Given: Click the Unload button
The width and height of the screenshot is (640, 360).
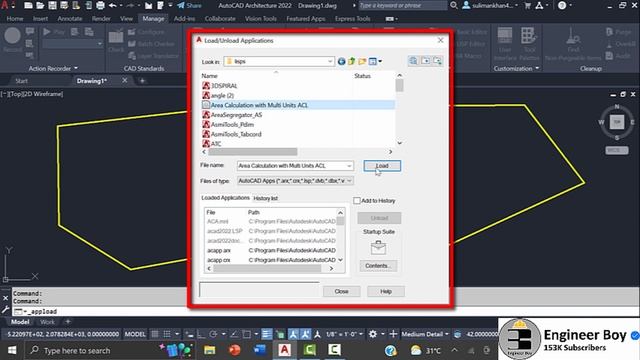Looking at the screenshot, I should pyautogui.click(x=379, y=218).
